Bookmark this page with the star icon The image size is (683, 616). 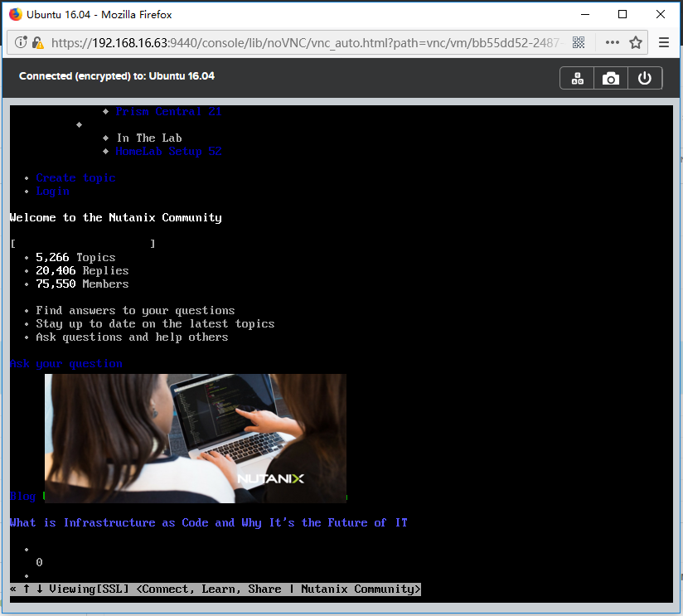pos(636,42)
